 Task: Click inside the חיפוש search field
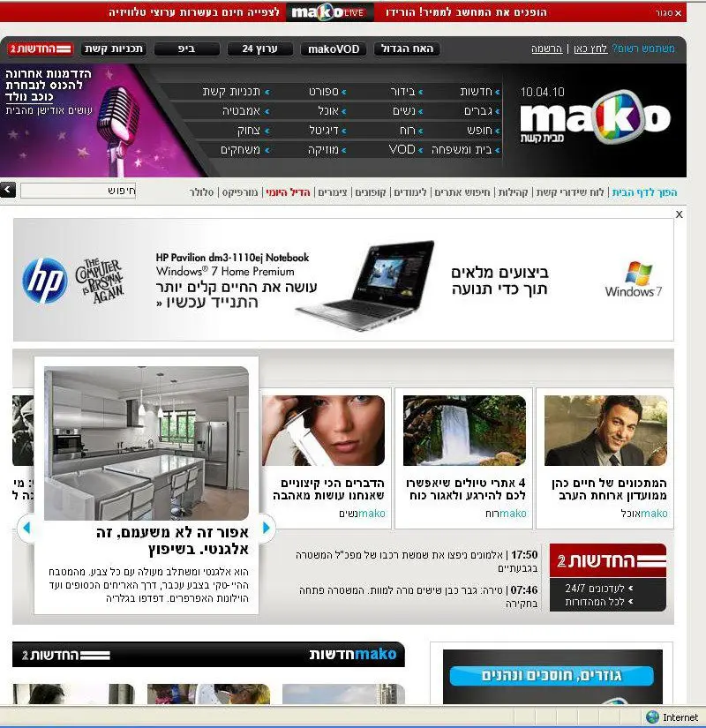[78, 191]
